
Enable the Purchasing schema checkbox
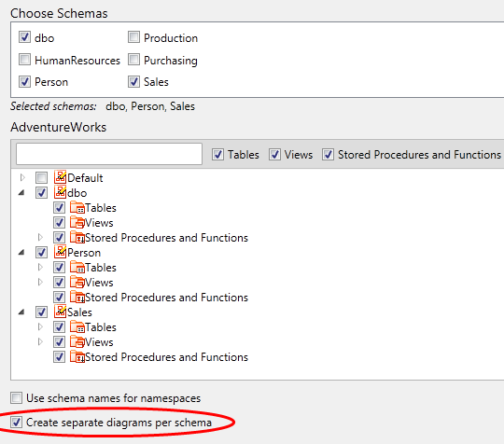point(133,60)
